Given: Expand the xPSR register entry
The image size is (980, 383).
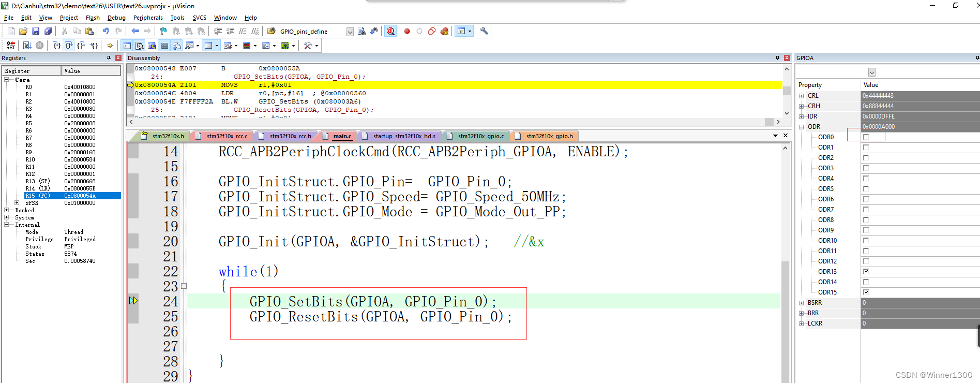Looking at the screenshot, I should [17, 203].
